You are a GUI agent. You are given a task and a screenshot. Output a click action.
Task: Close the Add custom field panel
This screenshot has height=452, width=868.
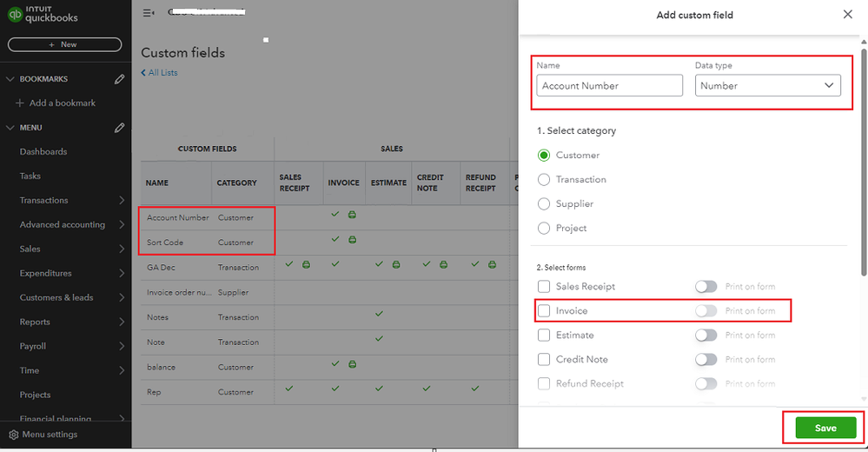pos(848,15)
